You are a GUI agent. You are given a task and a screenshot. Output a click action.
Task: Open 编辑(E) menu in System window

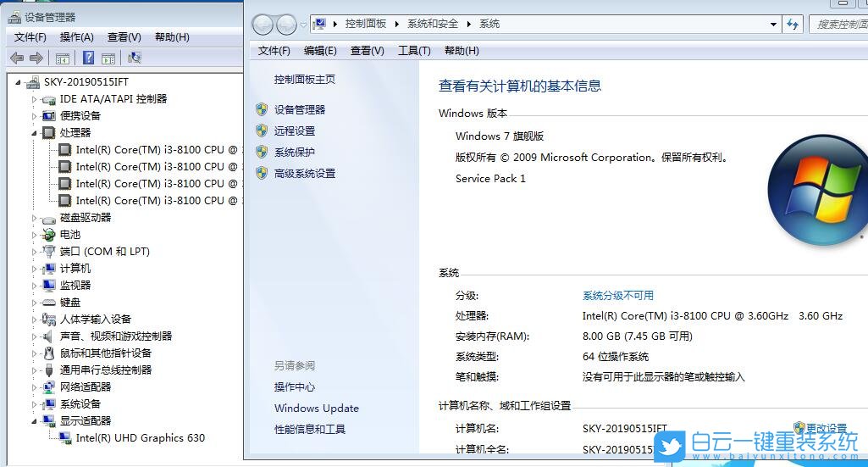click(320, 51)
